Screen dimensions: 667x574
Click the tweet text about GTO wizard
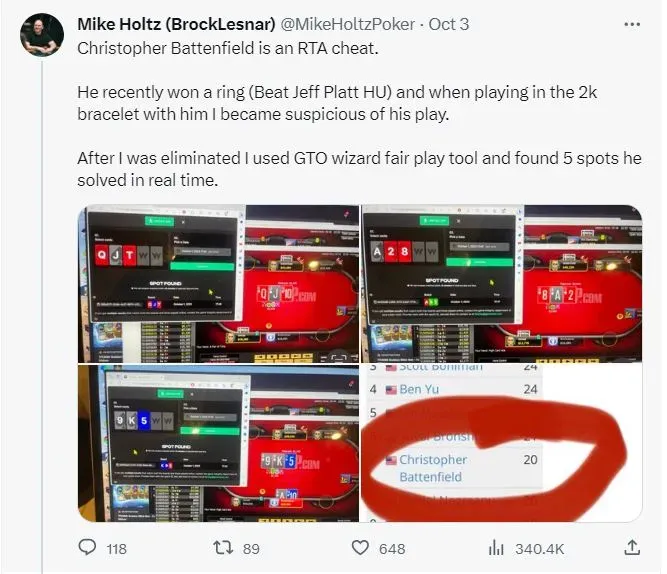pos(359,169)
